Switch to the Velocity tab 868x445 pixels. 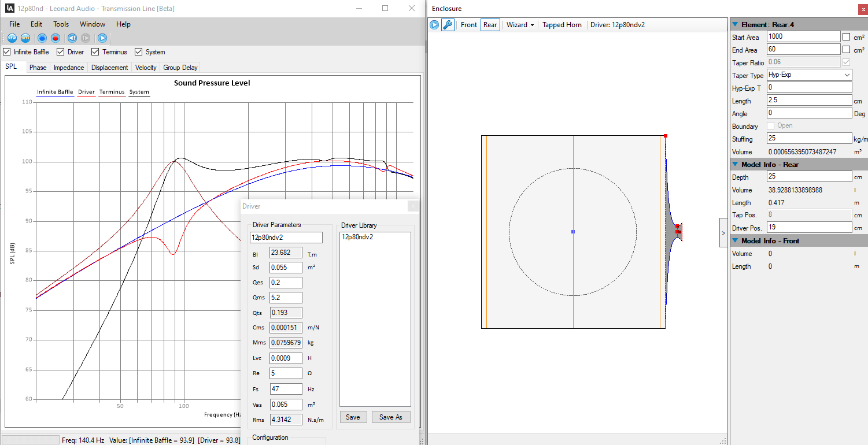click(x=146, y=68)
